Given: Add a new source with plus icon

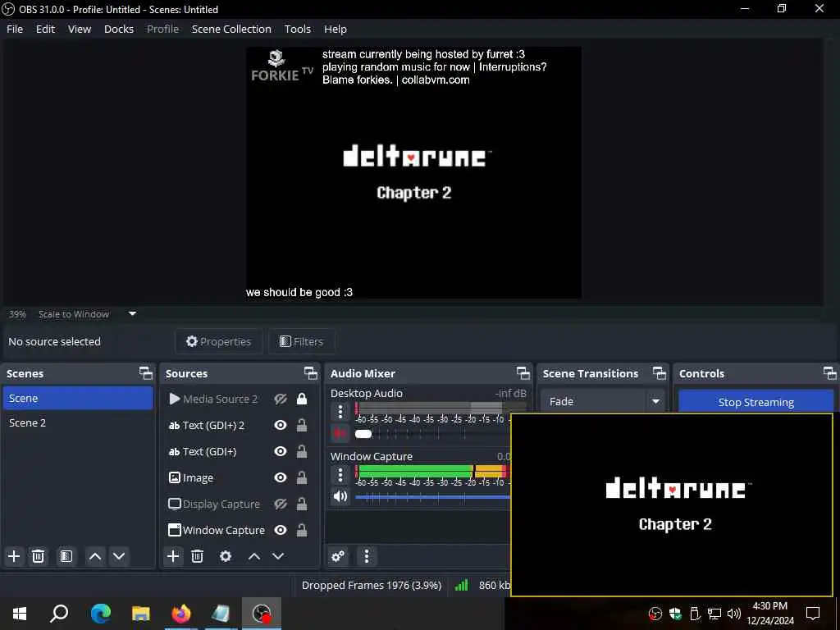Looking at the screenshot, I should pos(173,556).
